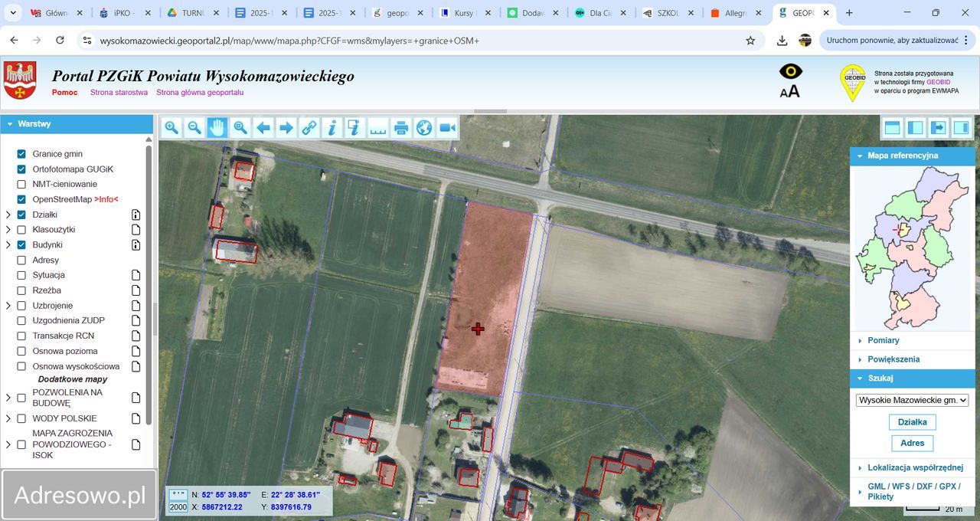The image size is (980, 521).
Task: Uncheck Ortofotomapa GUGiK layer
Action: click(21, 169)
